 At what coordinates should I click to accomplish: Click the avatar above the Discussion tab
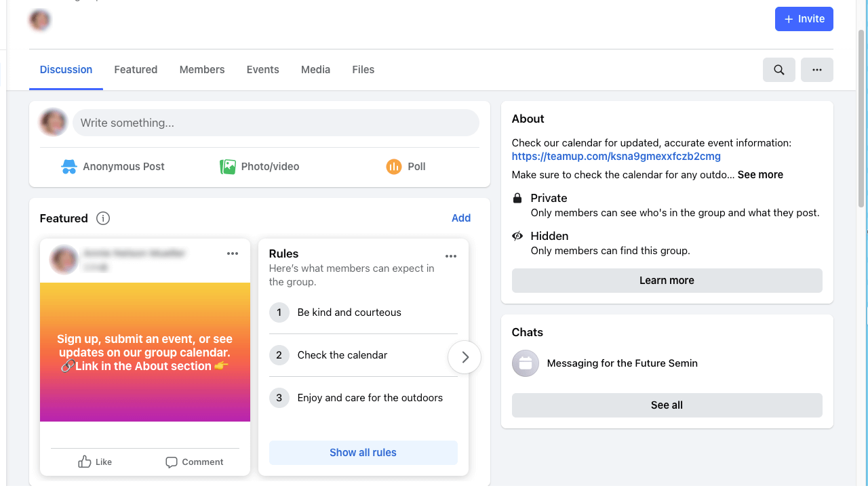tap(40, 20)
